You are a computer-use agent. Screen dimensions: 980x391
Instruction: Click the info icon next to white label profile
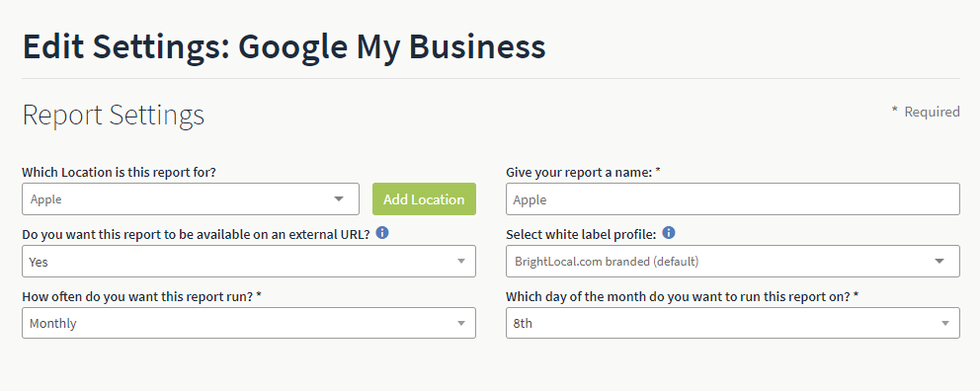(x=669, y=233)
